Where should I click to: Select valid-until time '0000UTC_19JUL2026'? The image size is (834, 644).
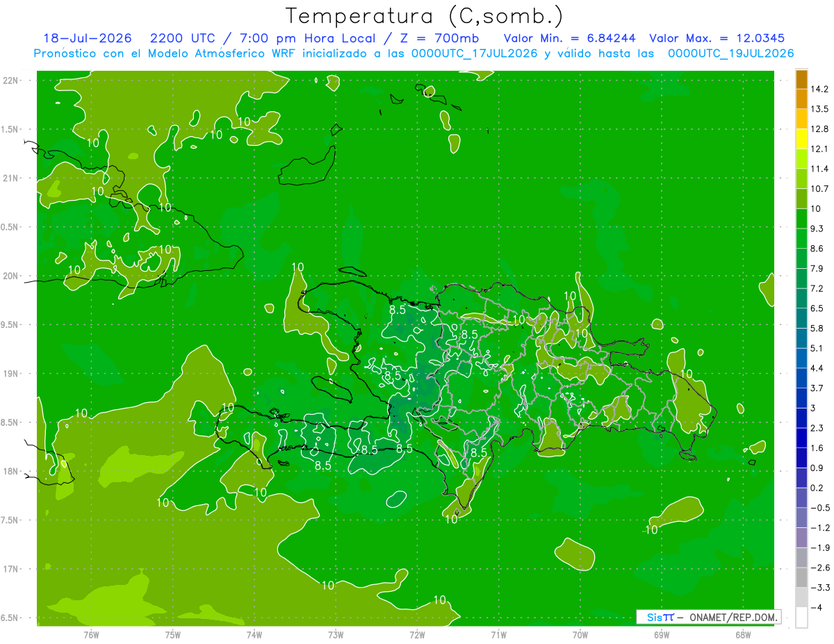tap(730, 53)
